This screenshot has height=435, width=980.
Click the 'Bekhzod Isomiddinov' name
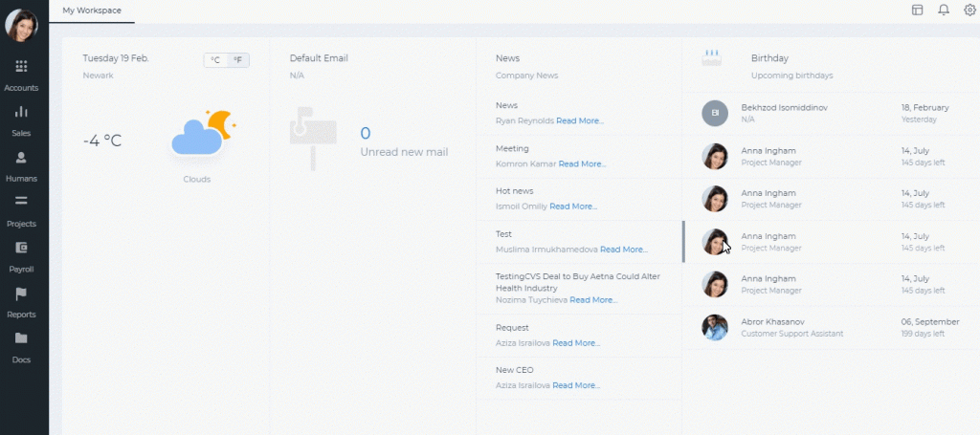tap(785, 107)
